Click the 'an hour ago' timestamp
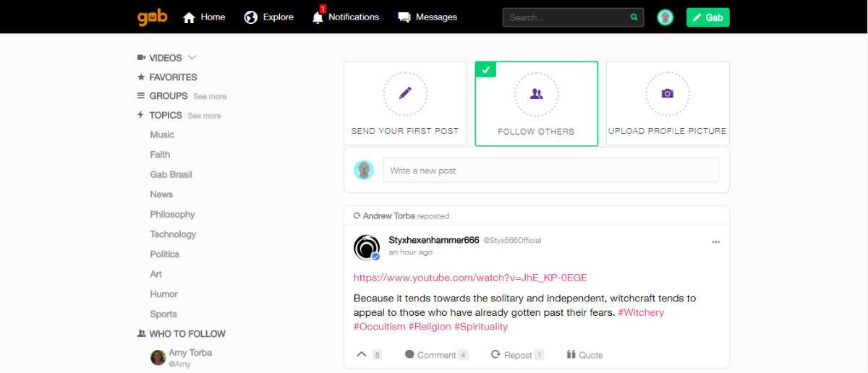Screen dimensions: 868x373 tap(410, 252)
